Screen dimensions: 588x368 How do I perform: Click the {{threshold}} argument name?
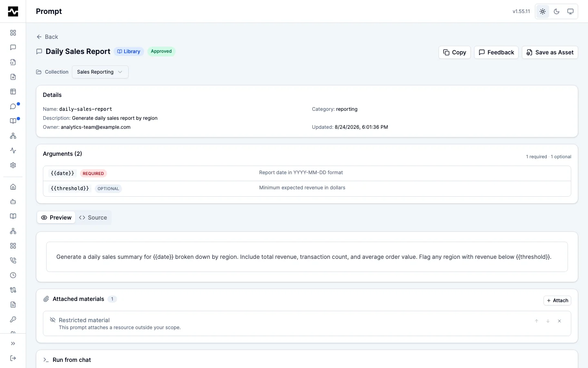tap(70, 188)
